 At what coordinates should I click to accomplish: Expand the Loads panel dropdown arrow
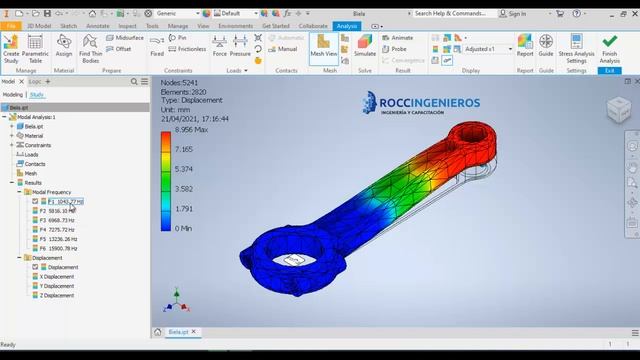point(246,71)
